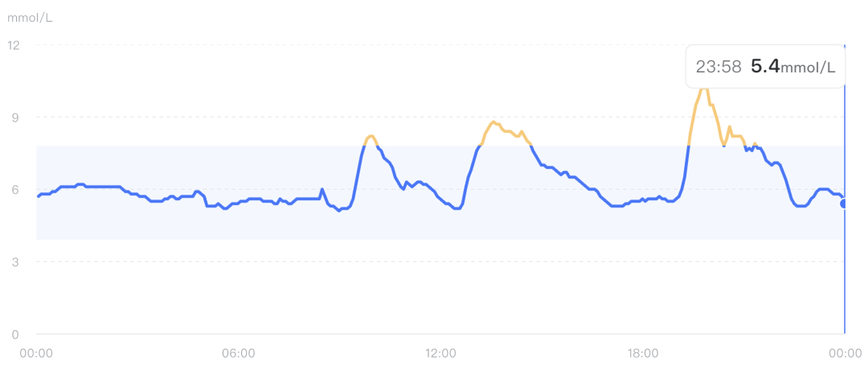Image resolution: width=868 pixels, height=369 pixels.
Task: Click the 06:00 label on time axis
Action: [239, 353]
